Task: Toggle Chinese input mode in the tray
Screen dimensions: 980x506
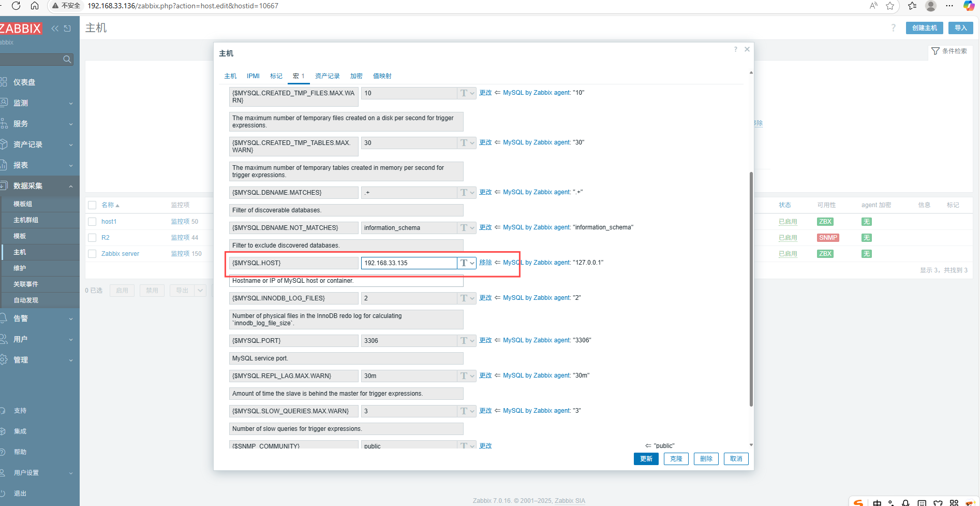Action: 877,503
